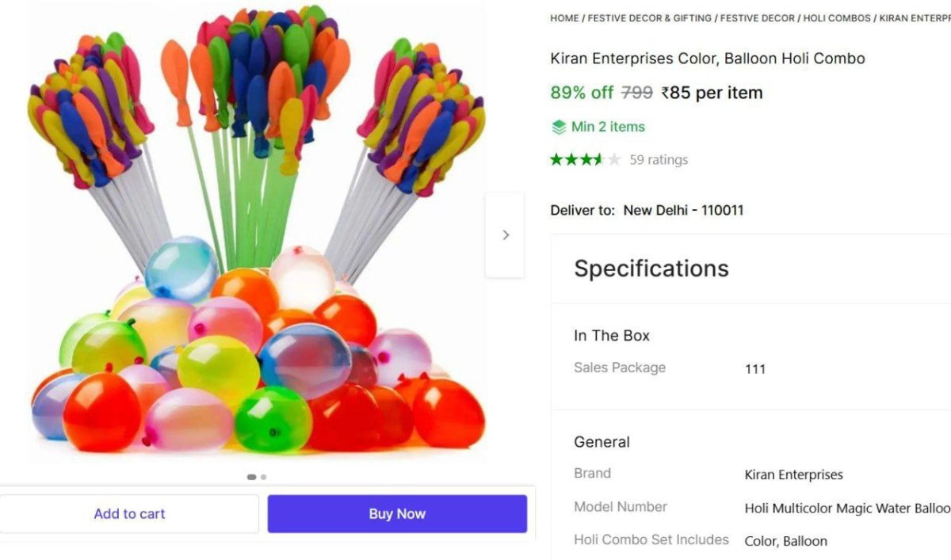951x560 pixels.
Task: Open the KIRAN ENTERP breadcrumb link
Action: (x=915, y=17)
